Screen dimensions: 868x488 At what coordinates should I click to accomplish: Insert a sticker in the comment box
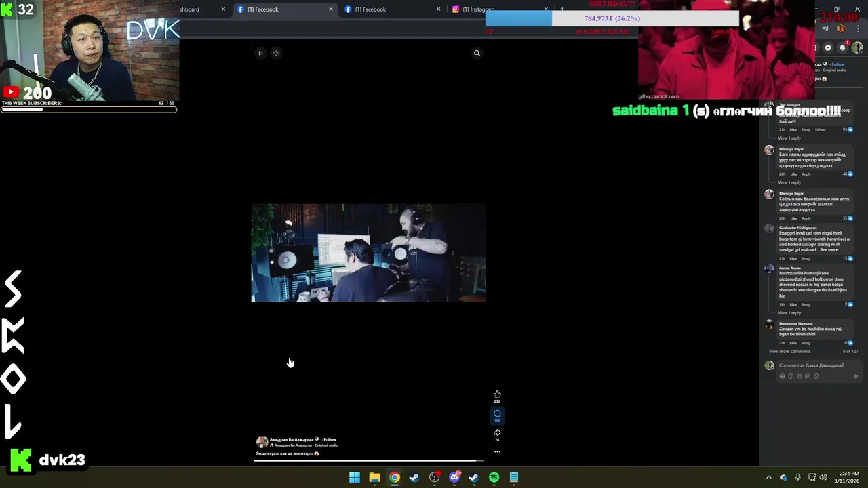816,376
